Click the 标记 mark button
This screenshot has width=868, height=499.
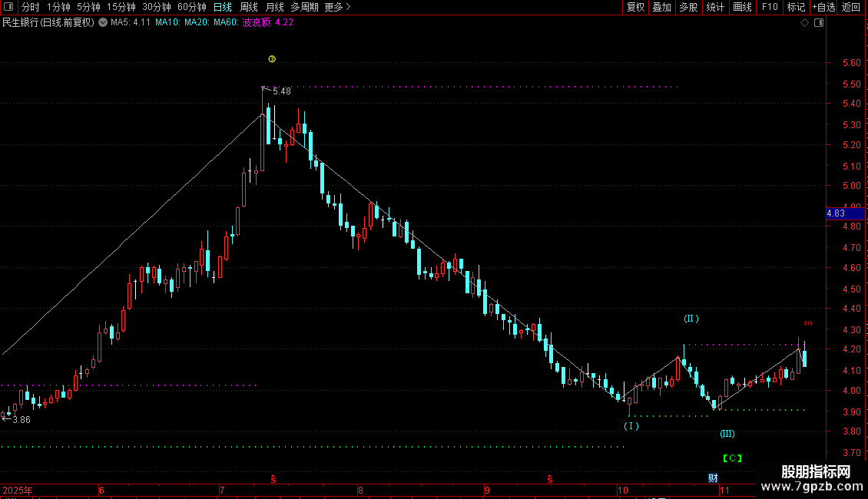tap(796, 7)
